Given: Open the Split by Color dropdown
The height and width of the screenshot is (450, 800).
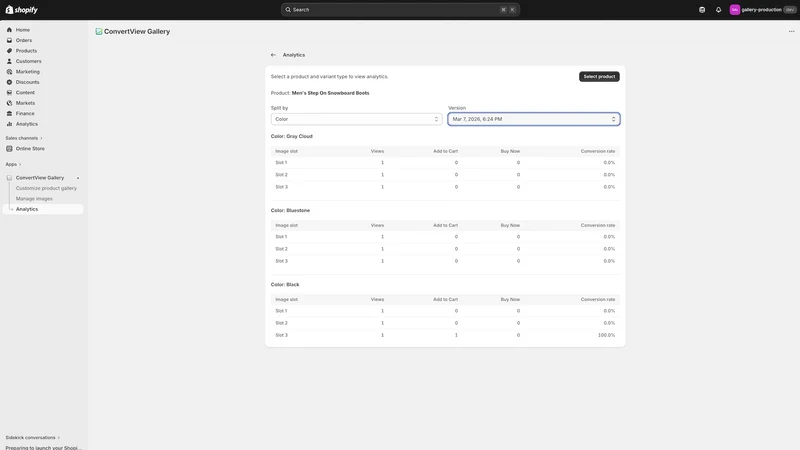Looking at the screenshot, I should coord(356,119).
